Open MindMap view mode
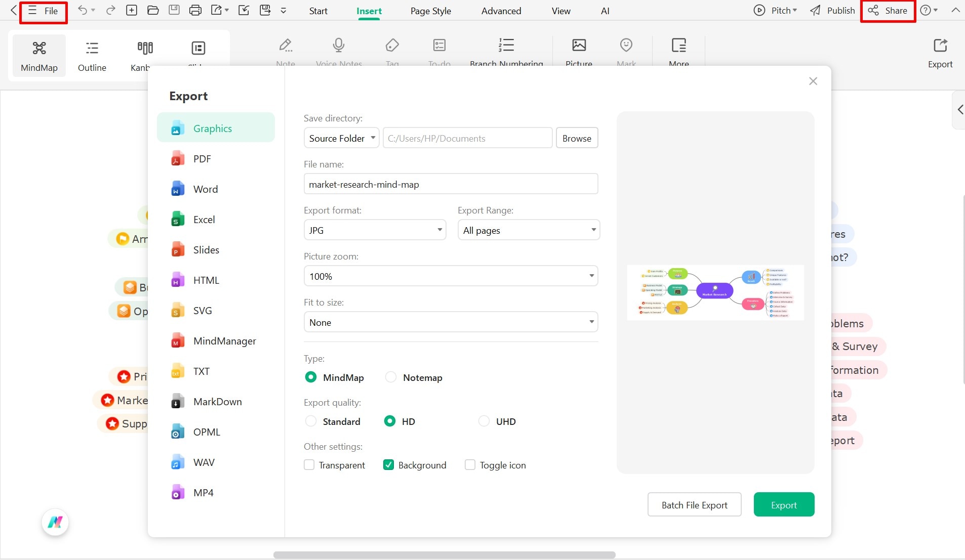This screenshot has width=965, height=560. pos(39,55)
